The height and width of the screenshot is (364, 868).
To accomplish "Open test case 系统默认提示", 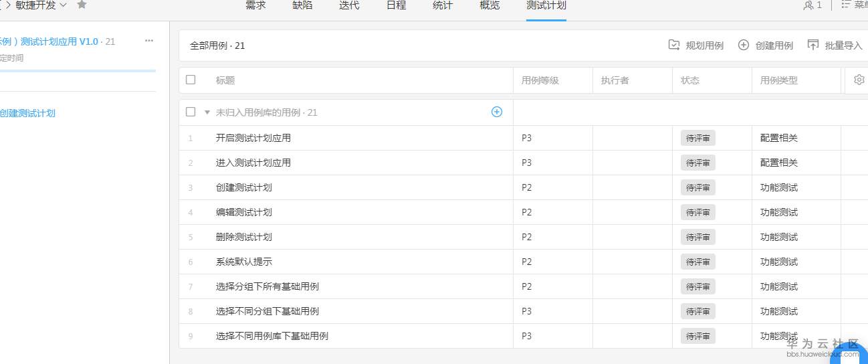I will click(x=244, y=262).
